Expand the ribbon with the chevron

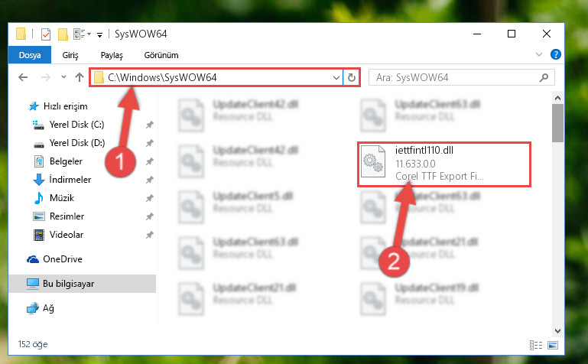[x=539, y=55]
